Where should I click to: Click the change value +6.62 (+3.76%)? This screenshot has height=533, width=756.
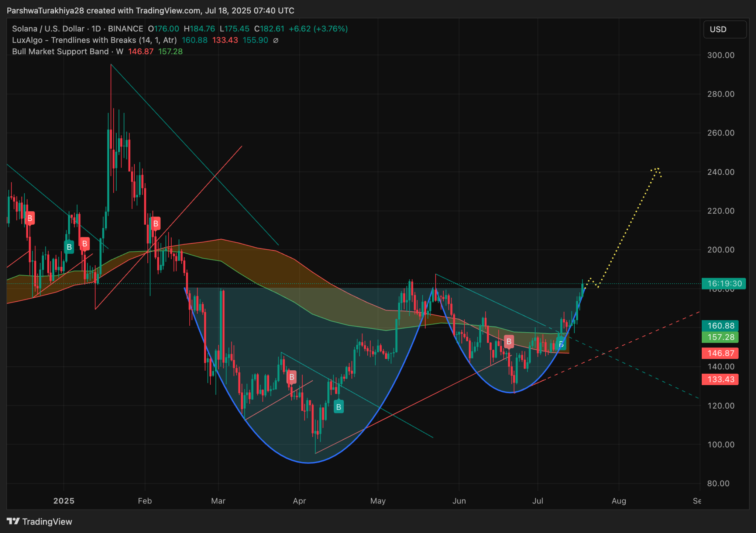[318, 29]
